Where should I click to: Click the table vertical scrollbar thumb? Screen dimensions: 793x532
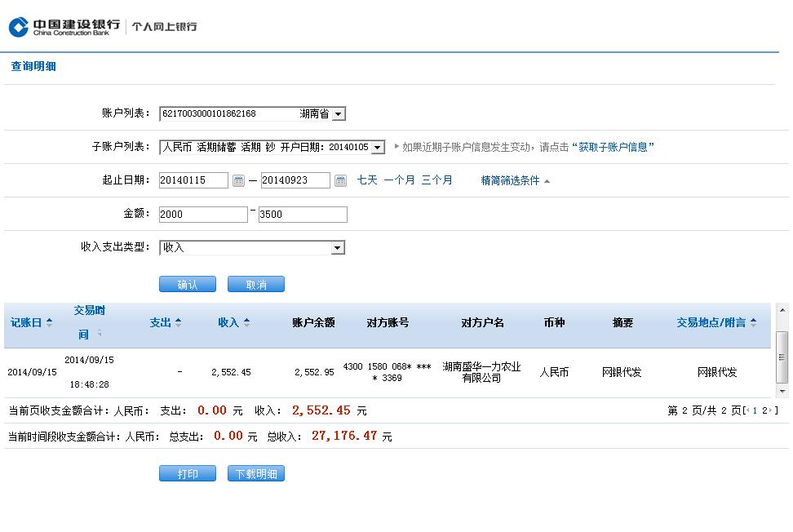click(x=782, y=357)
